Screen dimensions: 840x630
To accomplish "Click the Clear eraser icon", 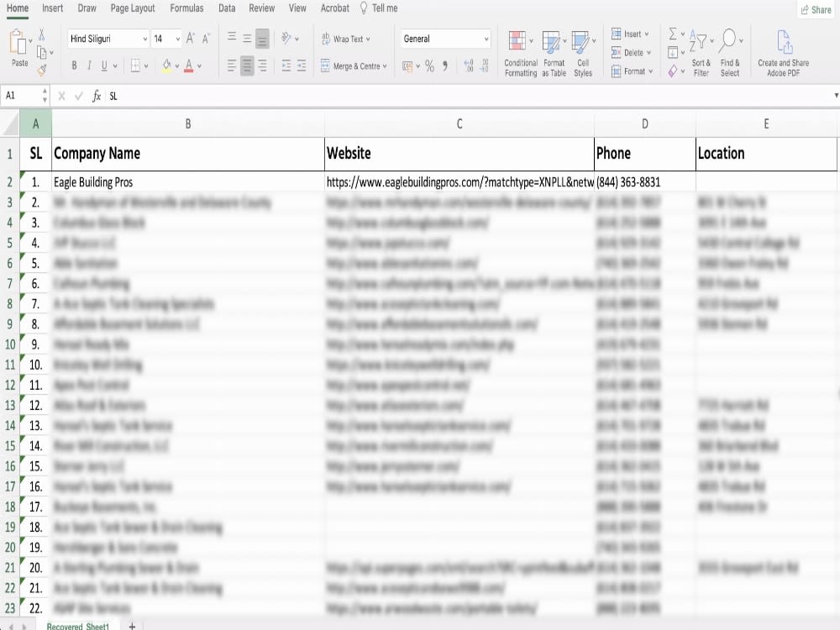I will (673, 71).
